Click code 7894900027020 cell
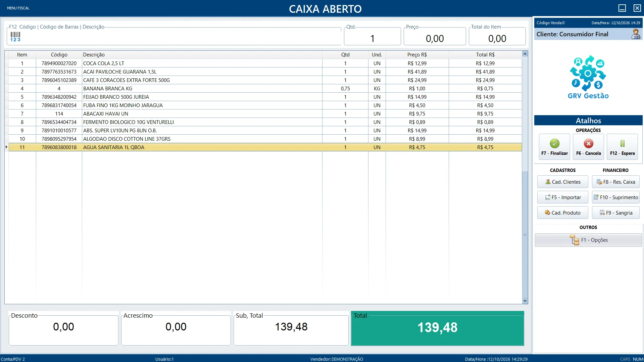The width and height of the screenshot is (644, 362). (x=59, y=63)
